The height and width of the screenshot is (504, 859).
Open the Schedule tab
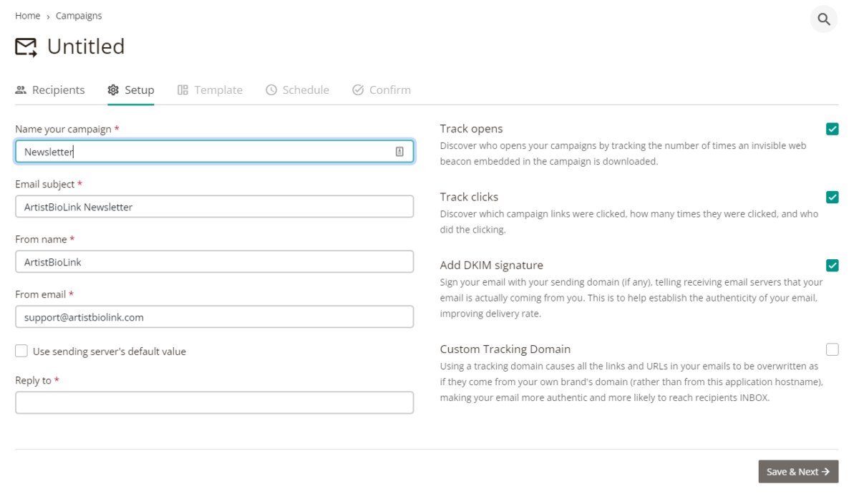tap(297, 90)
